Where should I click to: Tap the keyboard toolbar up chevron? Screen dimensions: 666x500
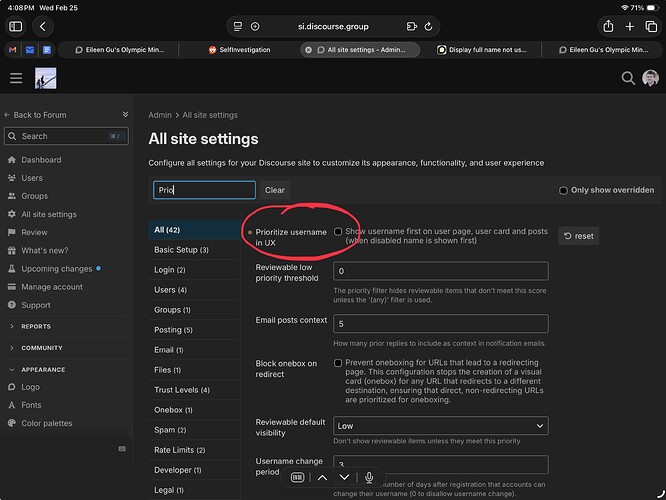pos(322,477)
